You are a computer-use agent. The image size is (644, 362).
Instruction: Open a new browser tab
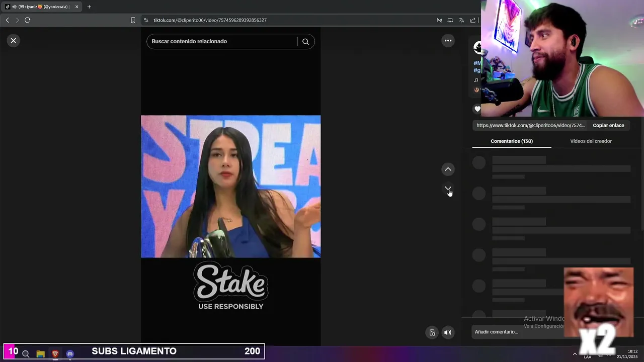click(x=89, y=7)
